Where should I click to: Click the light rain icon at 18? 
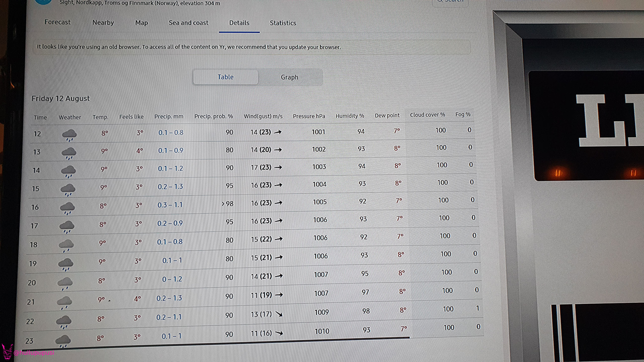click(x=66, y=245)
